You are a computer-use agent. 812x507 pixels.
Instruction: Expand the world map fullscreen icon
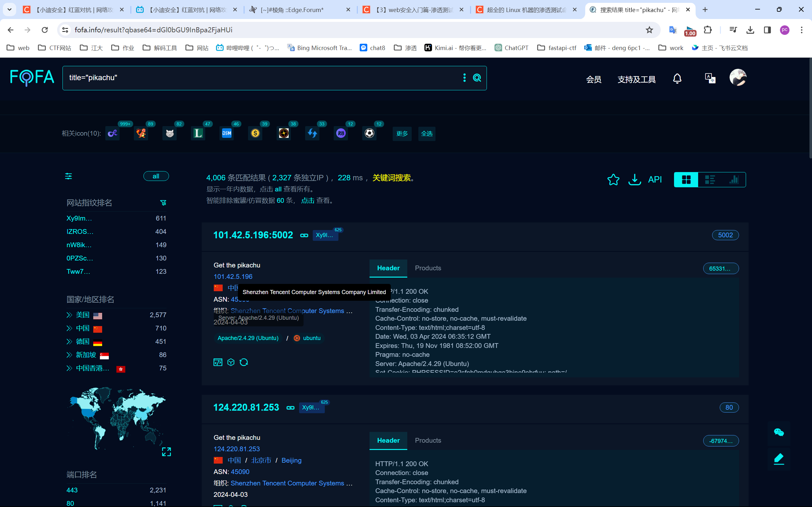point(167,452)
